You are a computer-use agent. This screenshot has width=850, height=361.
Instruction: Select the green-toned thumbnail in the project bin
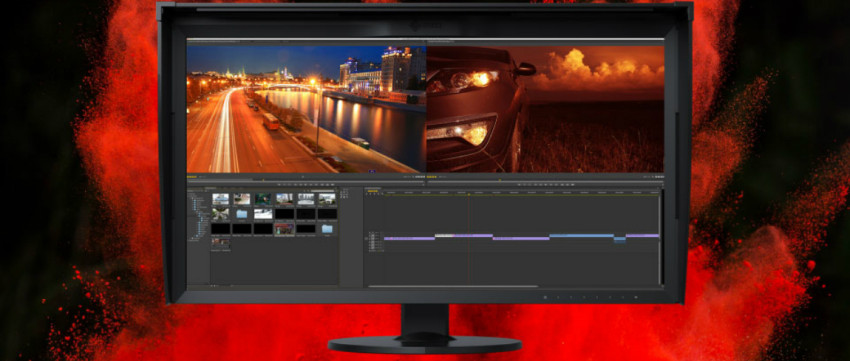tap(263, 199)
